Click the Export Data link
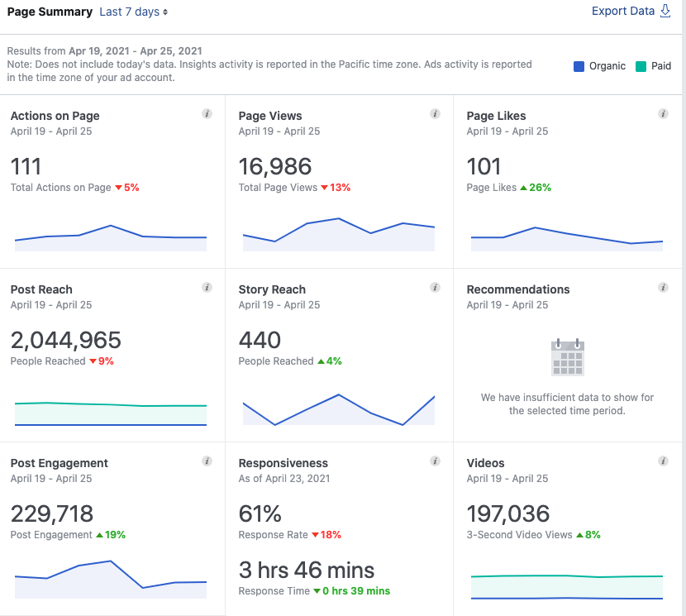 click(x=623, y=11)
